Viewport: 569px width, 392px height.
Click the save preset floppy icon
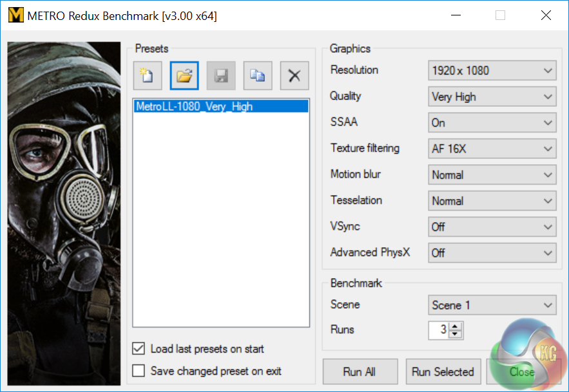click(x=221, y=76)
